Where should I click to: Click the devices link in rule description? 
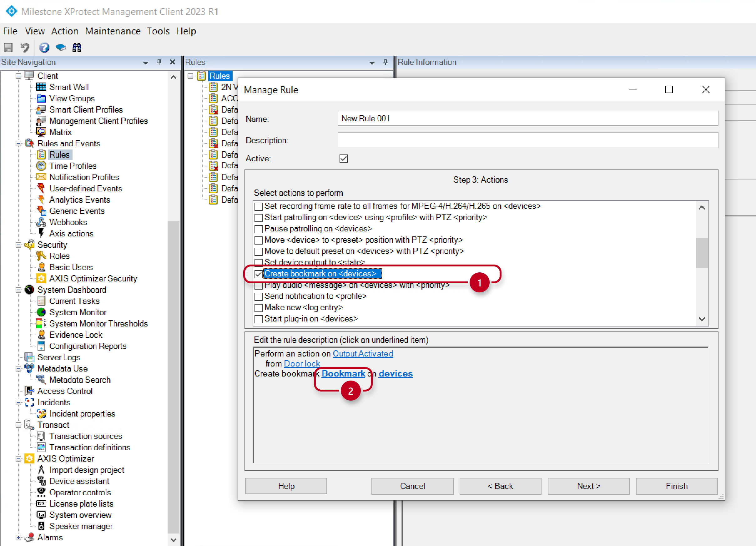(x=395, y=374)
